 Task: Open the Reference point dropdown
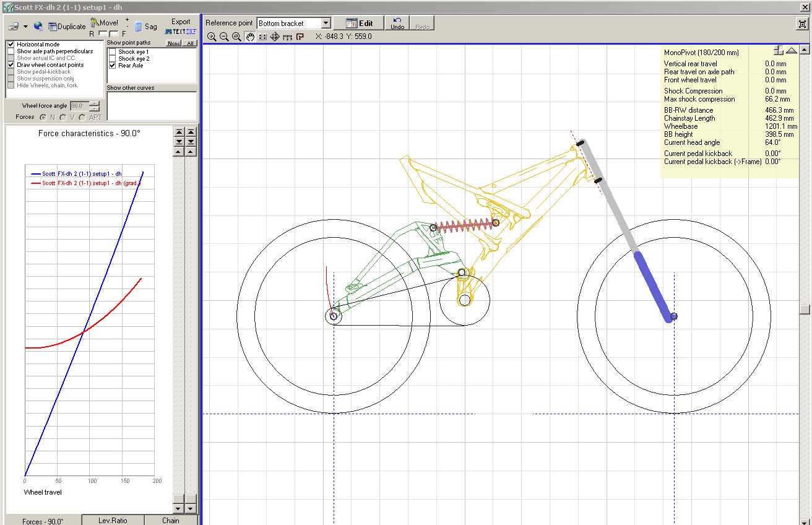tap(326, 23)
